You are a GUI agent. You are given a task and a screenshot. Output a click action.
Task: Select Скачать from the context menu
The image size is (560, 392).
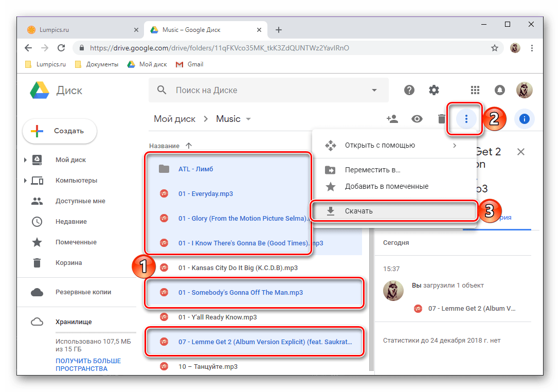(x=358, y=211)
